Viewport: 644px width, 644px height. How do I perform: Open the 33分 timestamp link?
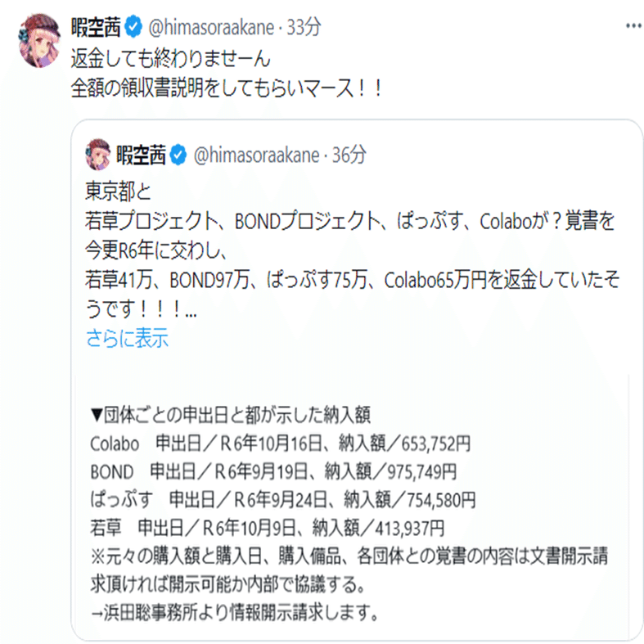point(304,28)
